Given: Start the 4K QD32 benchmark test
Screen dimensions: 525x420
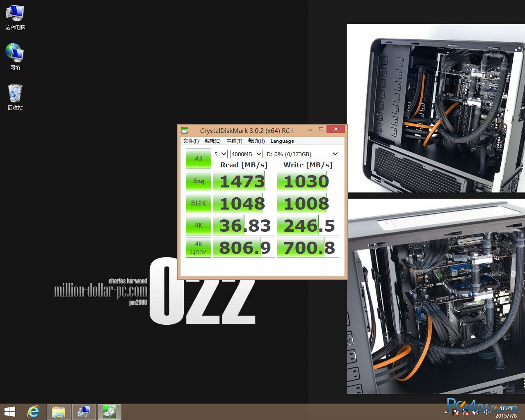Looking at the screenshot, I should pyautogui.click(x=199, y=247).
